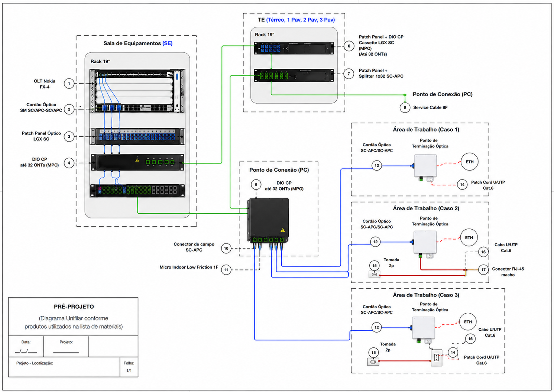Select the green-port splitter panel in the TE rack

294,75
